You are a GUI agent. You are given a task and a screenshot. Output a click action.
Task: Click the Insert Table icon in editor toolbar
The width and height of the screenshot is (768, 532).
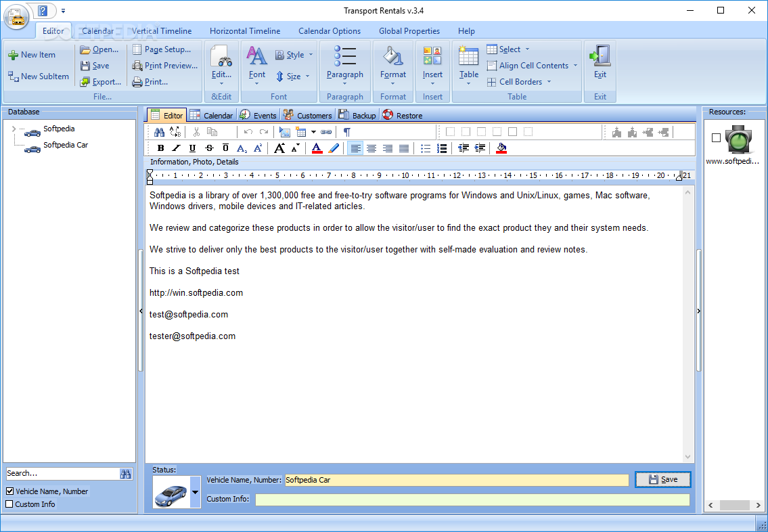301,132
